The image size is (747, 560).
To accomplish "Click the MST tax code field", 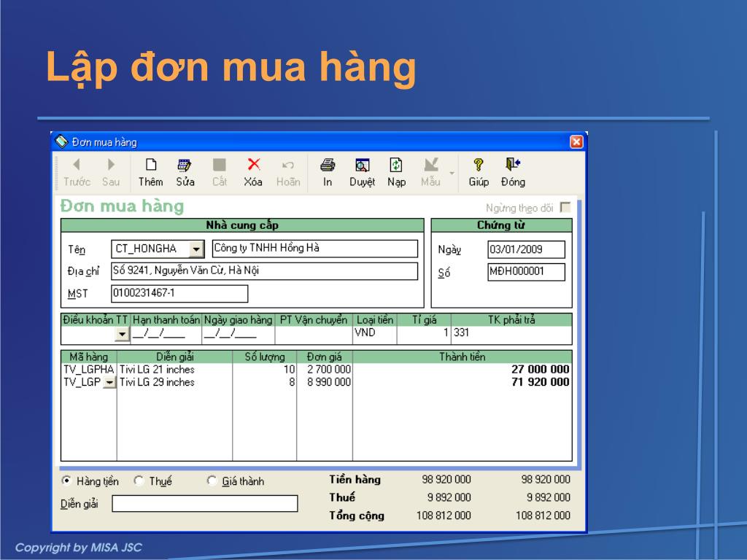I will 179,293.
